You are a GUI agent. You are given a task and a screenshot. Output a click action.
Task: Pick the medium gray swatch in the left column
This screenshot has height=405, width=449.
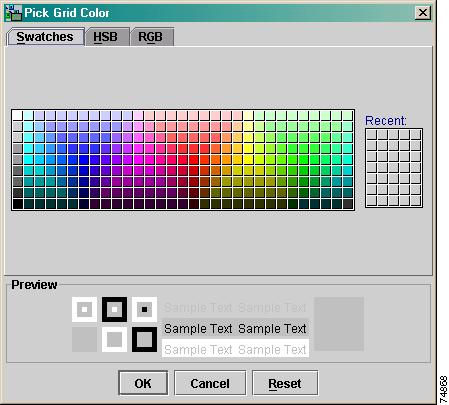pos(17,160)
